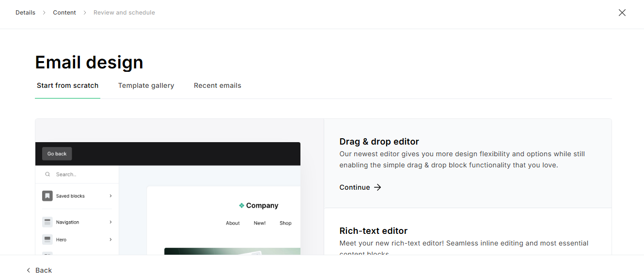Expand the Saved blocks chevron
This screenshot has height=278, width=644.
click(x=110, y=196)
